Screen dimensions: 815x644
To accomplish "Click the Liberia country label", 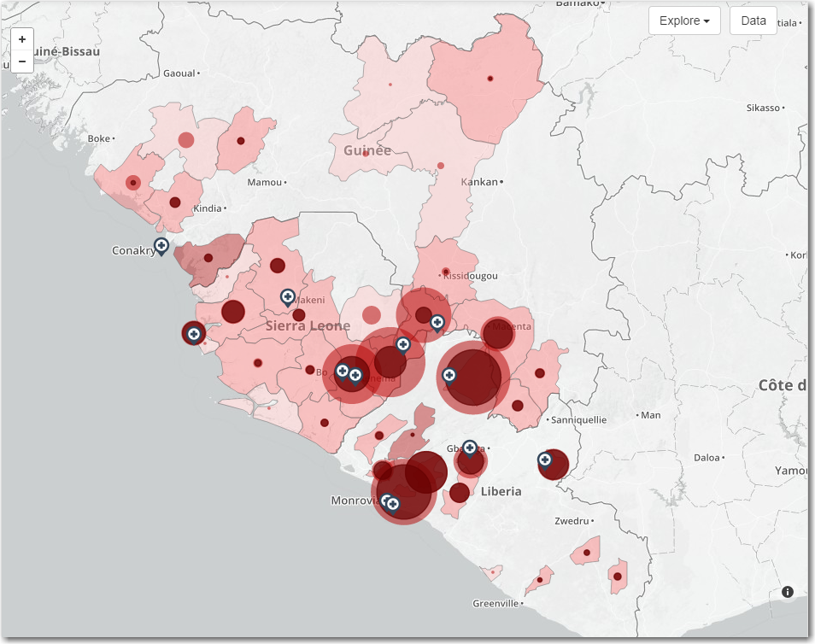I will pyautogui.click(x=501, y=491).
